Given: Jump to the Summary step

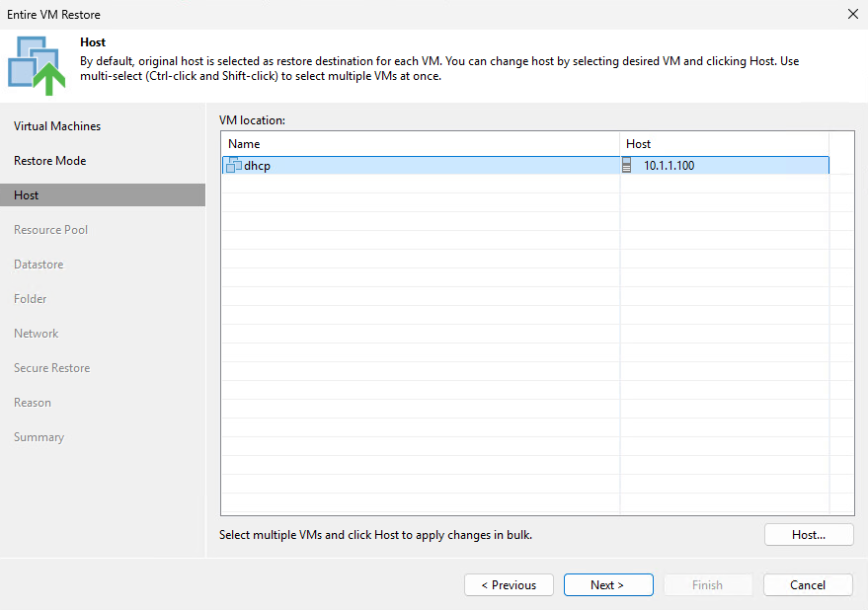Looking at the screenshot, I should pyautogui.click(x=39, y=436).
